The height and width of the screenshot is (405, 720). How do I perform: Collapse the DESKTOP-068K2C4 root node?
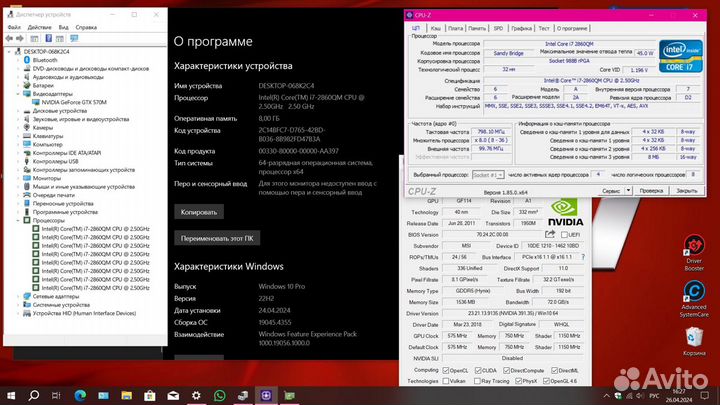9,52
